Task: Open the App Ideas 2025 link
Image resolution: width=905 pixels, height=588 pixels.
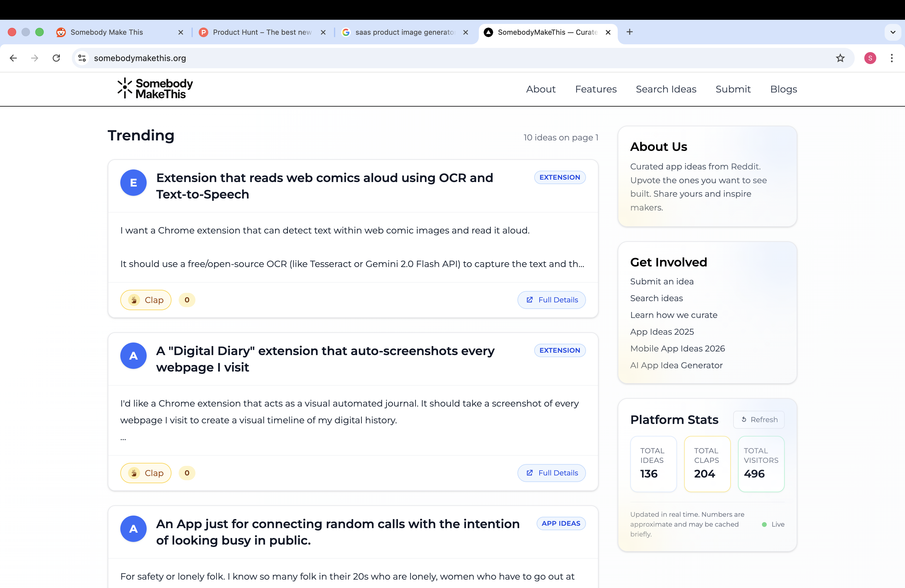Action: click(x=662, y=332)
